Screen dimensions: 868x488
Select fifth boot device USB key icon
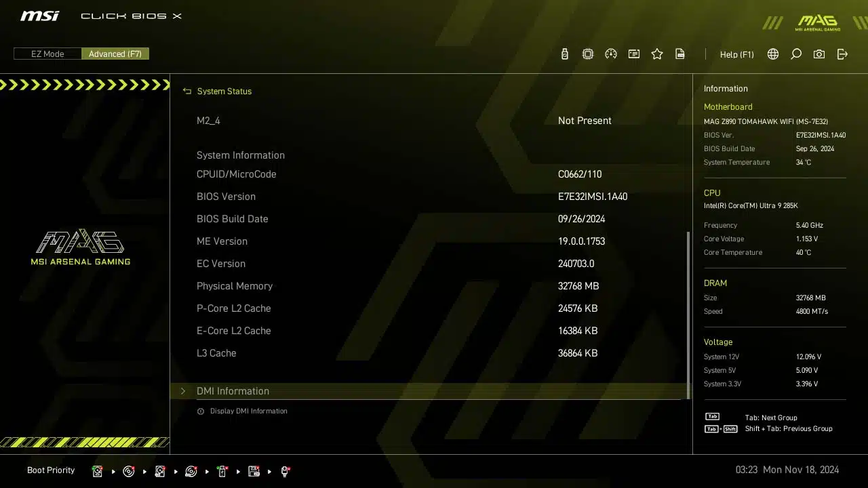pos(222,471)
